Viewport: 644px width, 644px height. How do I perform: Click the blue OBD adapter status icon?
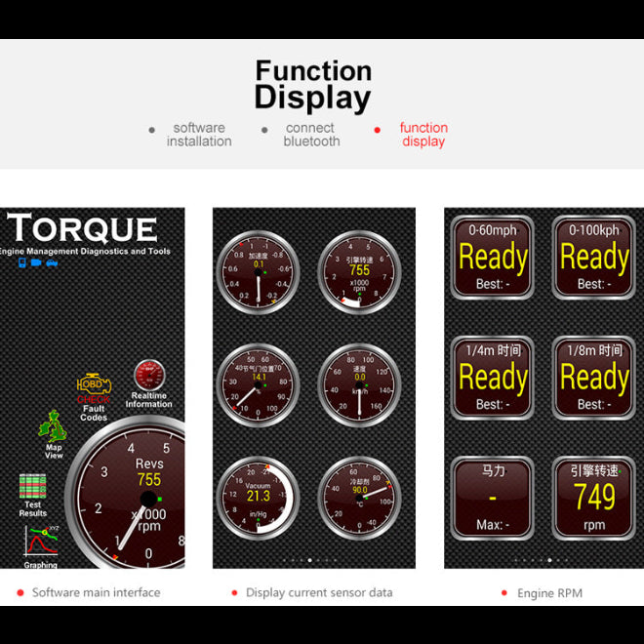(36, 262)
